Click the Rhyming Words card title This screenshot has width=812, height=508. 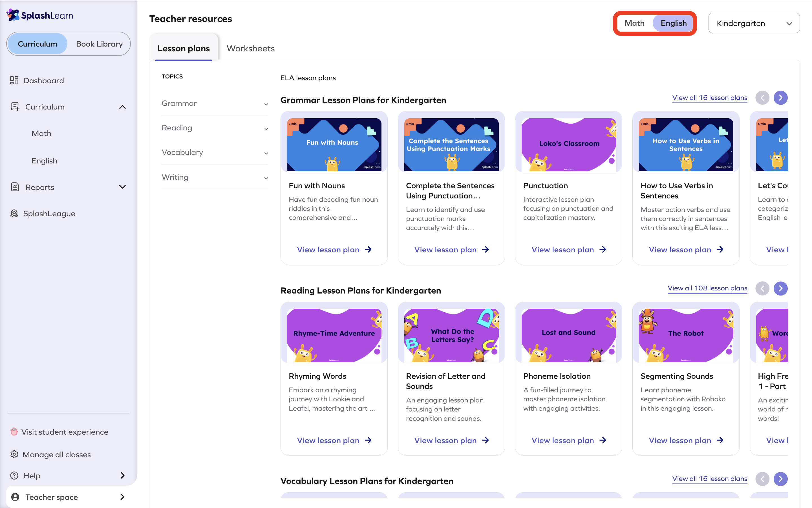317,376
